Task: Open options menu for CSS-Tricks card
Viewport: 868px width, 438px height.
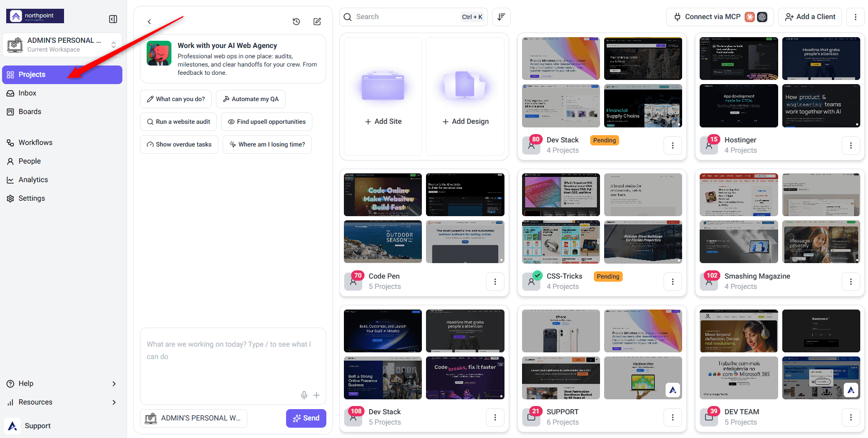Action: [673, 282]
